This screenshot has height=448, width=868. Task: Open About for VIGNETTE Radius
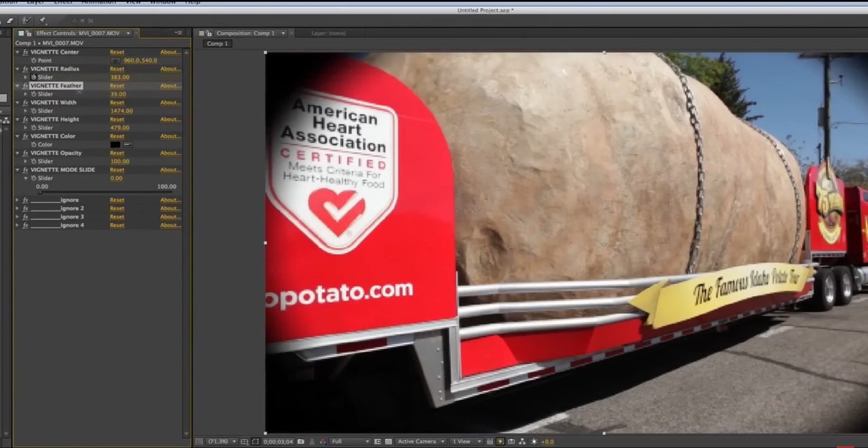pos(170,69)
